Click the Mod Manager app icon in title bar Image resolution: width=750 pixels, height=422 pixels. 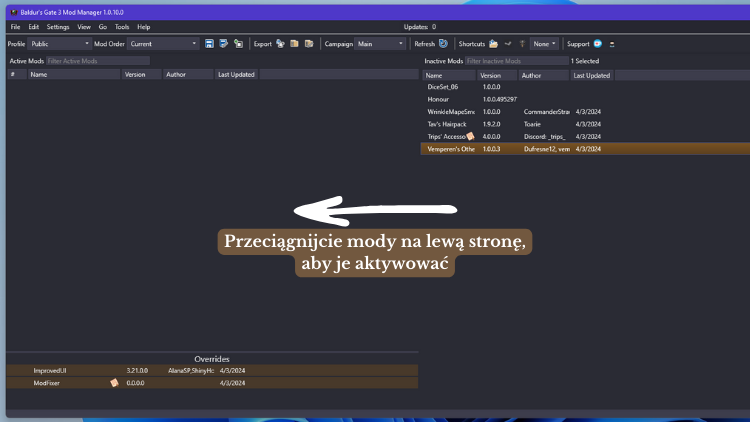pos(14,12)
